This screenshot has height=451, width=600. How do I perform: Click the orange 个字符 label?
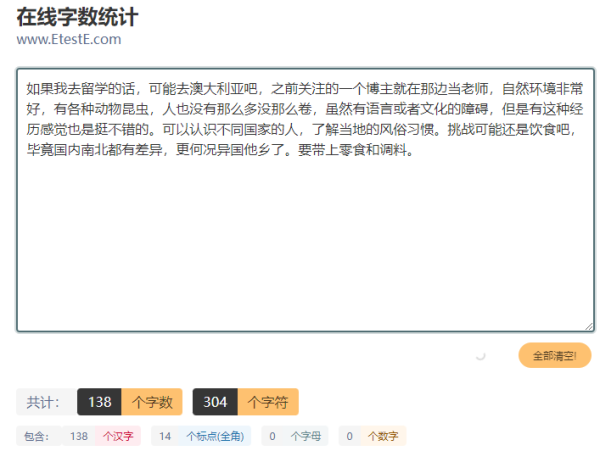pos(267,402)
